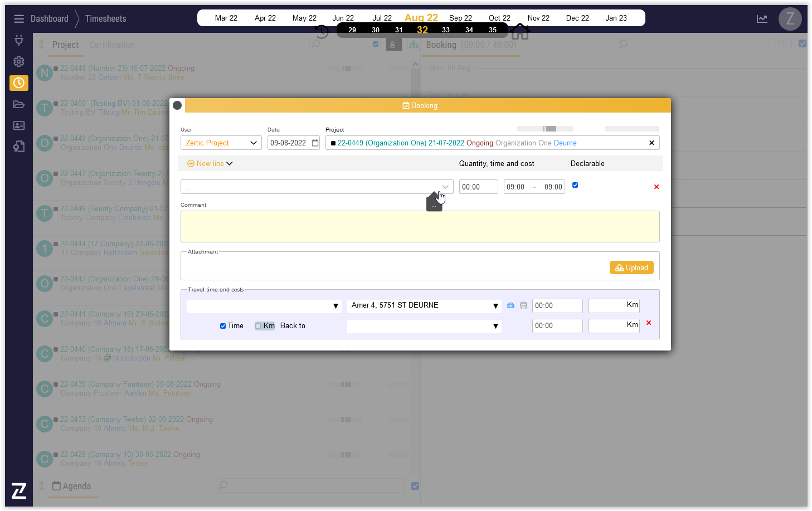Image resolution: width=812 pixels, height=511 pixels.
Task: Click the history clock icon
Action: coord(322,32)
